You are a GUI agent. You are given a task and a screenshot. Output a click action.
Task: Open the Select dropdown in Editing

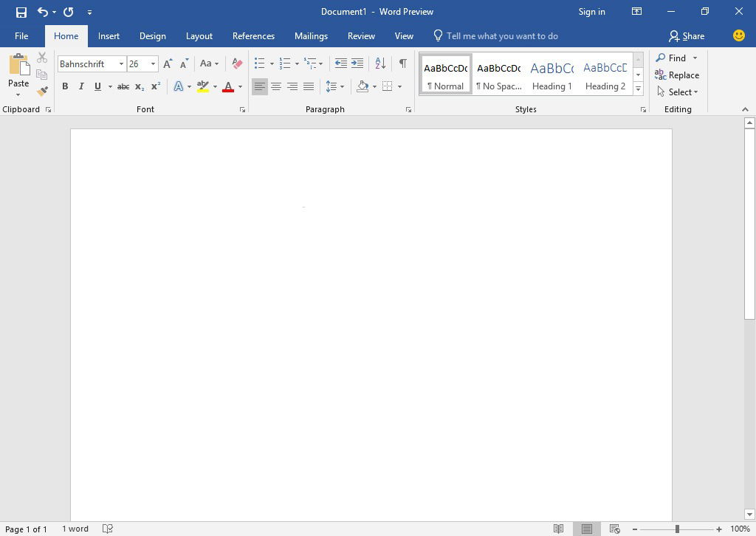[677, 92]
